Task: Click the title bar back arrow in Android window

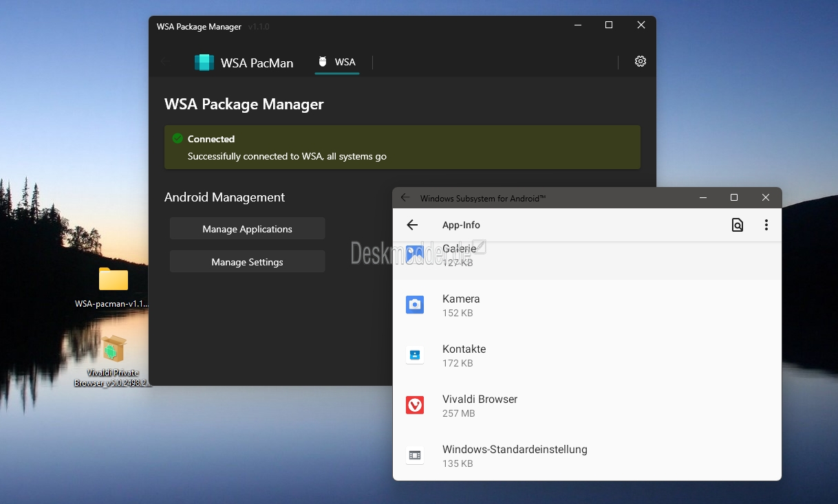Action: click(405, 198)
